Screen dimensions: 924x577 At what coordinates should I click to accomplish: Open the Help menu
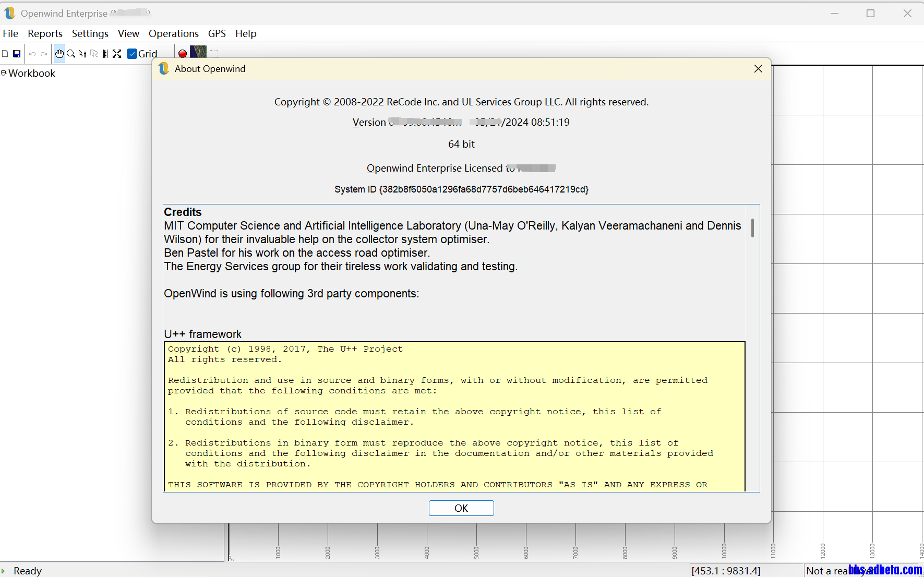click(246, 33)
